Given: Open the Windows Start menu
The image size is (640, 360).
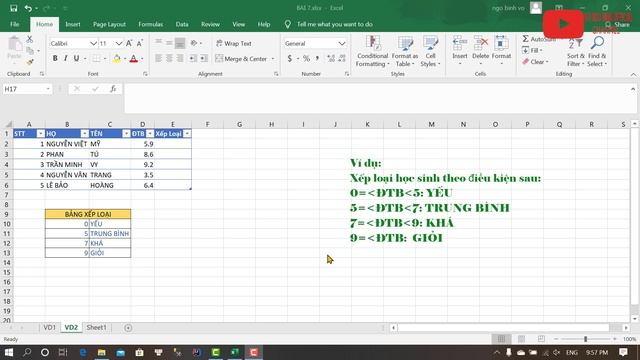Looking at the screenshot, I should point(9,352).
